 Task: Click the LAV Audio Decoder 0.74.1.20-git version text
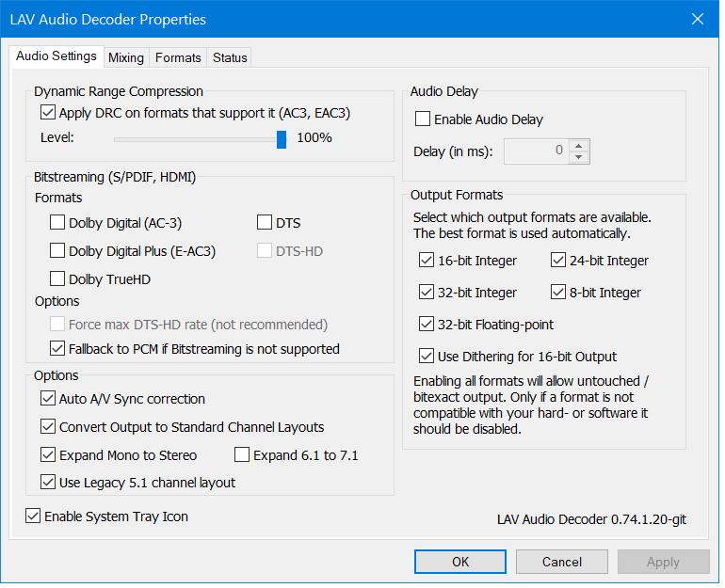pyautogui.click(x=592, y=519)
